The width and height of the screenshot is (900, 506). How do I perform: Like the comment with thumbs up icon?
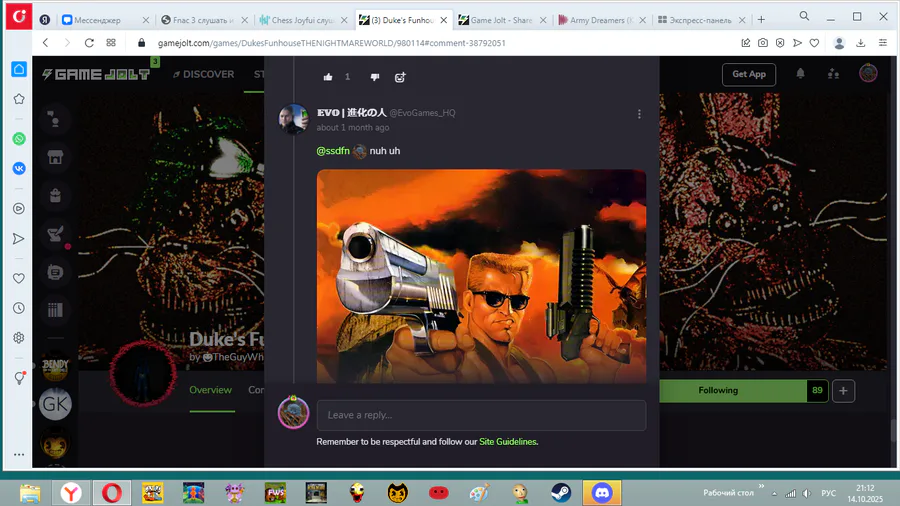pyautogui.click(x=328, y=77)
